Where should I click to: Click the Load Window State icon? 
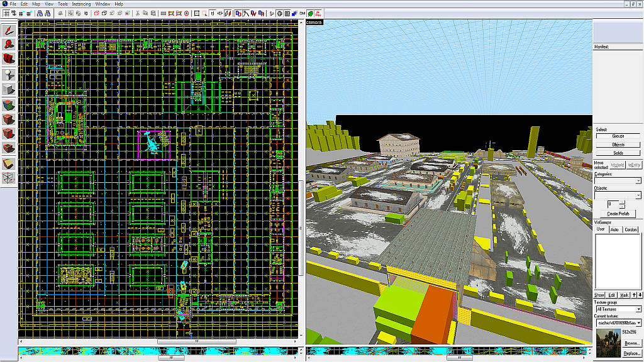click(x=40, y=14)
